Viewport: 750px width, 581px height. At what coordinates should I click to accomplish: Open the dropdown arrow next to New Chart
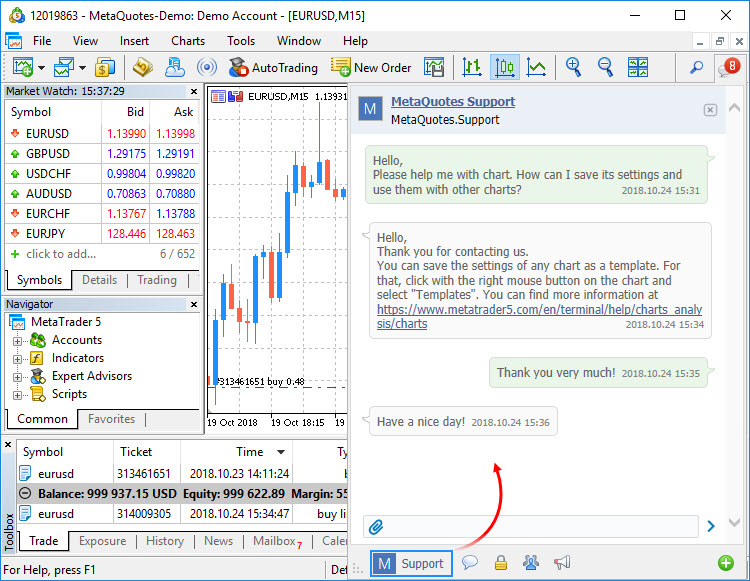(x=42, y=68)
